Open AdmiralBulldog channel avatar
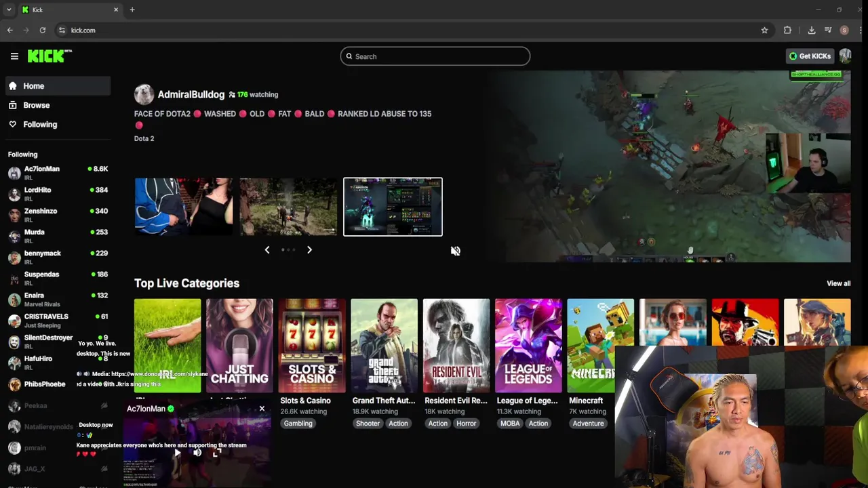 tap(144, 94)
